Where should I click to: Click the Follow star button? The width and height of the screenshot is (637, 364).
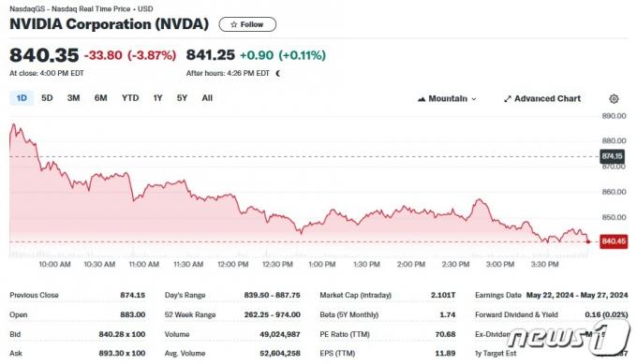pos(247,24)
